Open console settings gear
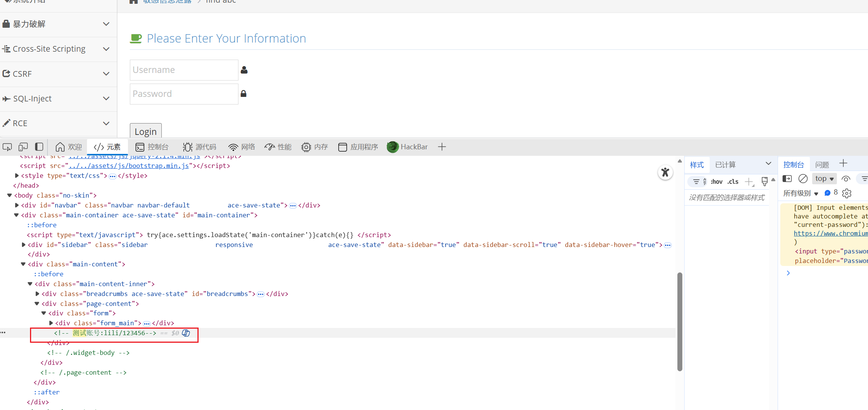This screenshot has height=410, width=868. pyautogui.click(x=847, y=193)
